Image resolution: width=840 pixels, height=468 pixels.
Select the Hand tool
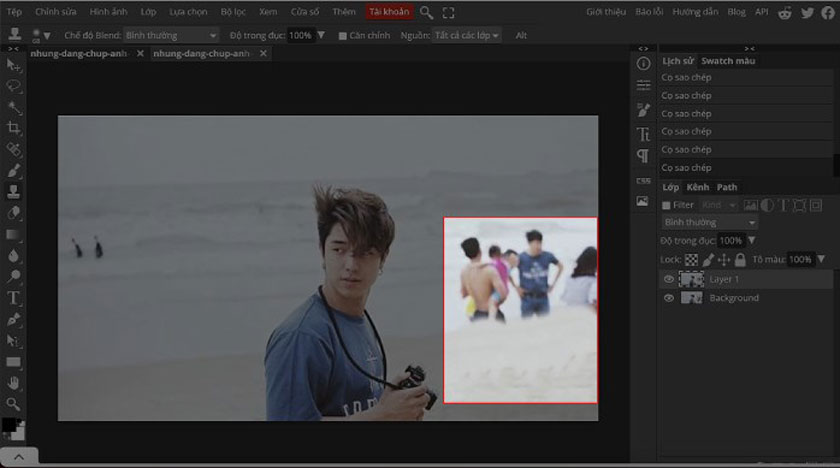point(13,383)
